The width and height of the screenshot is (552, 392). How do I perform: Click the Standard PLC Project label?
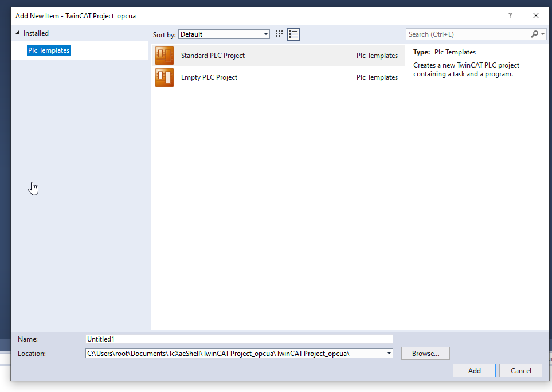(x=213, y=56)
